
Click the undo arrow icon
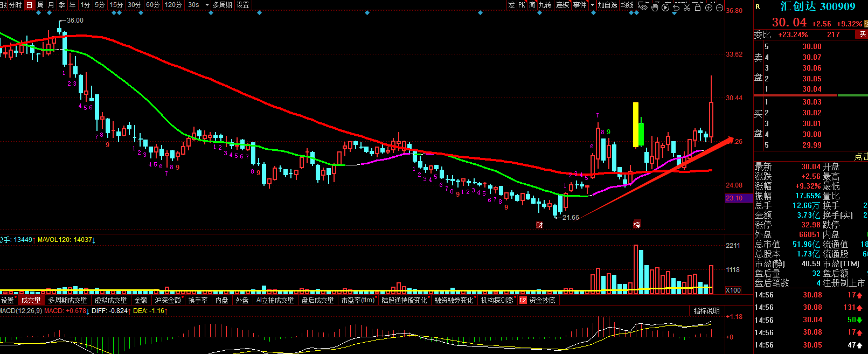(676, 7)
